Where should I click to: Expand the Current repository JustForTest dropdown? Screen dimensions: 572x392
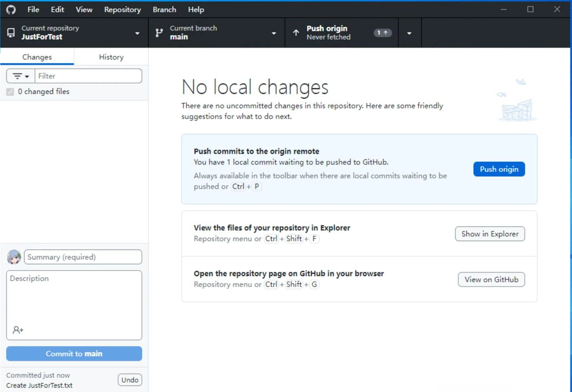click(74, 33)
